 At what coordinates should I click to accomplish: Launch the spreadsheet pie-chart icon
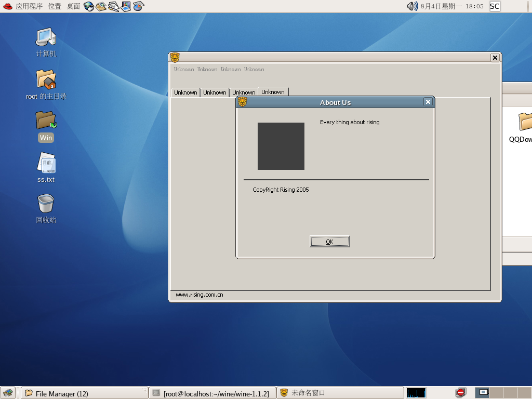point(138,6)
